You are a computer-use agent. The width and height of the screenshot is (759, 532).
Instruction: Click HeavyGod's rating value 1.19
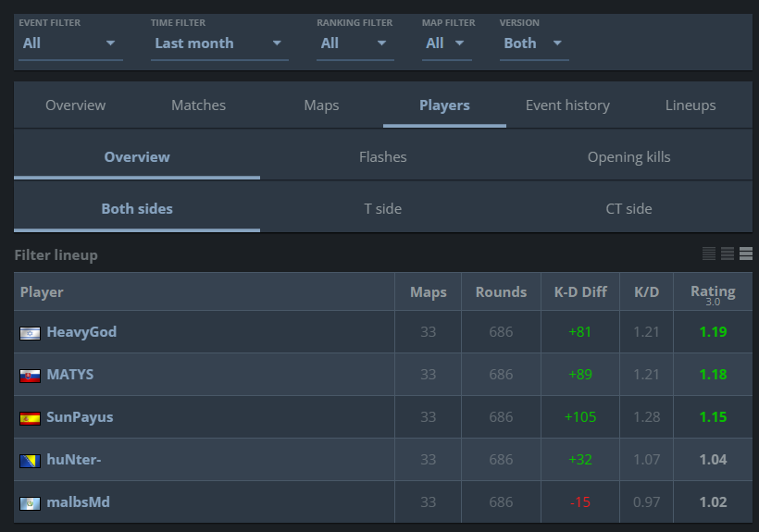(x=713, y=332)
